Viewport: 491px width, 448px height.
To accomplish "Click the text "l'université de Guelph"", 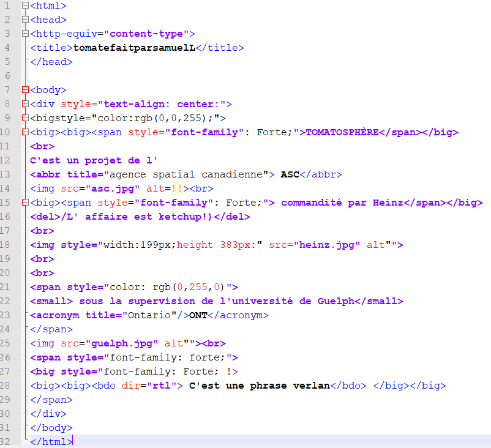I will click(x=287, y=301).
